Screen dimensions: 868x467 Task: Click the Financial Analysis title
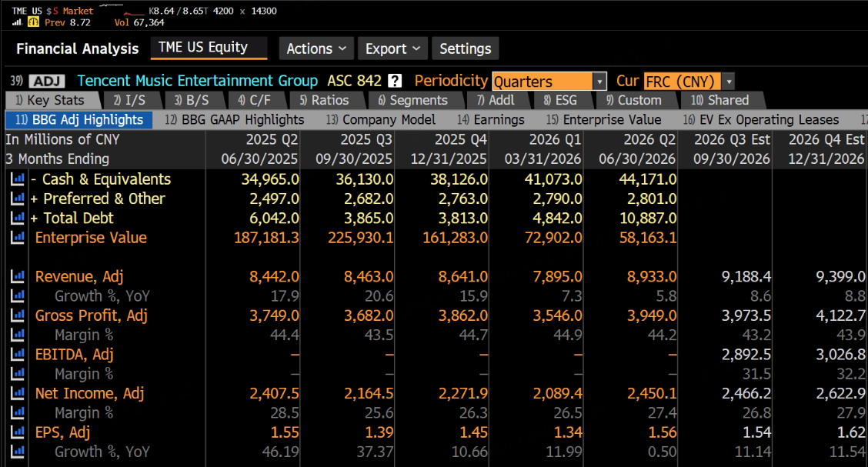click(78, 48)
